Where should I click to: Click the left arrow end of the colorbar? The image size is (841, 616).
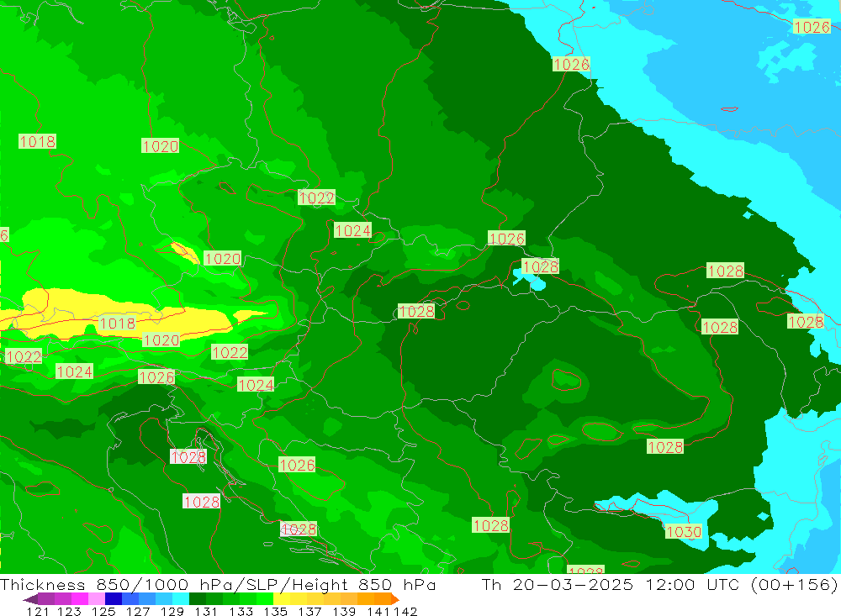(x=30, y=599)
